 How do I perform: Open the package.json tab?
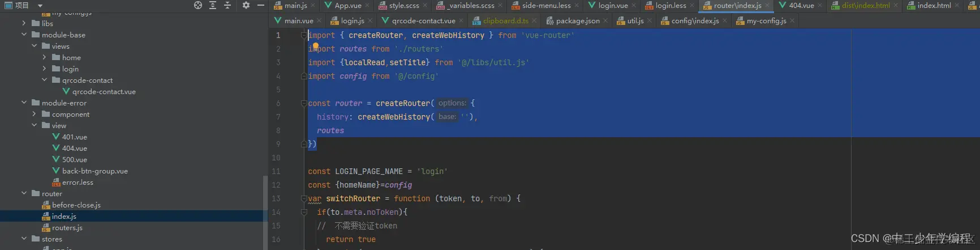pos(578,21)
